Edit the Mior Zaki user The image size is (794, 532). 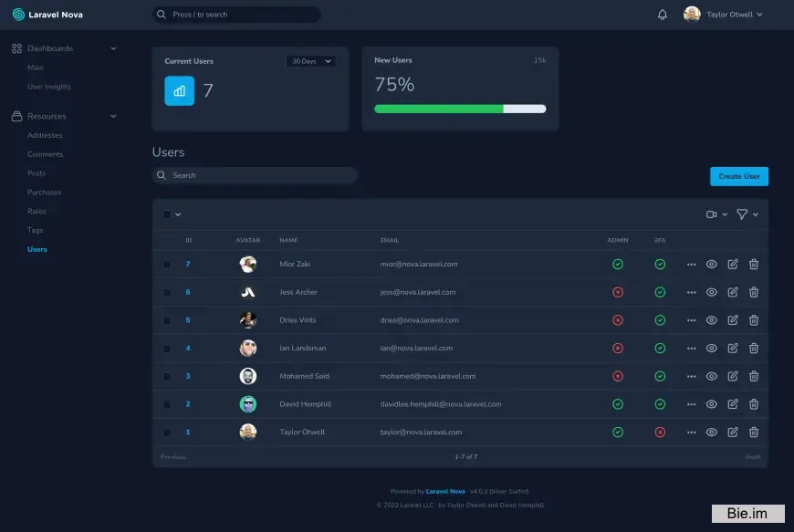[733, 264]
